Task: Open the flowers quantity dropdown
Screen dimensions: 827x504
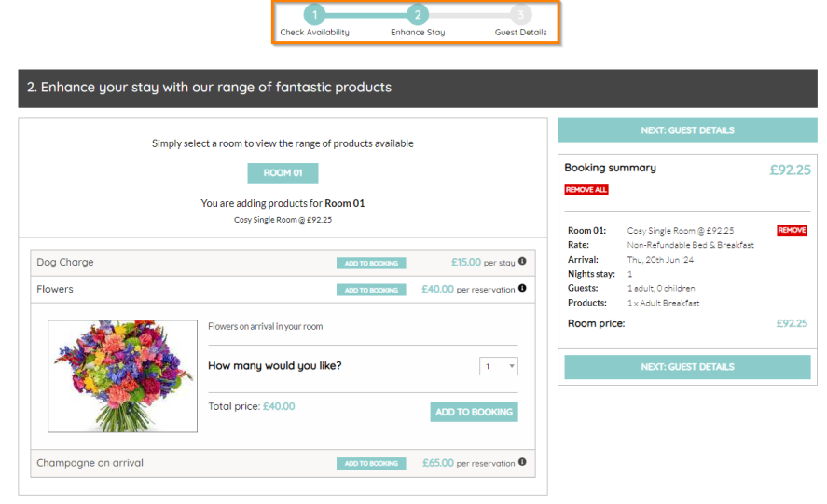Action: [x=499, y=366]
